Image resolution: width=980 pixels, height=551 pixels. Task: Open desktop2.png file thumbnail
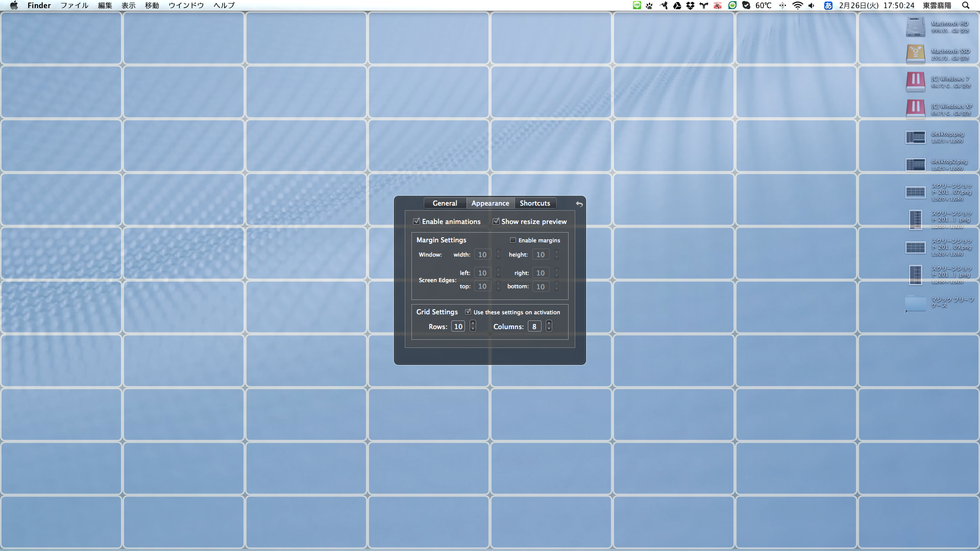coord(915,165)
